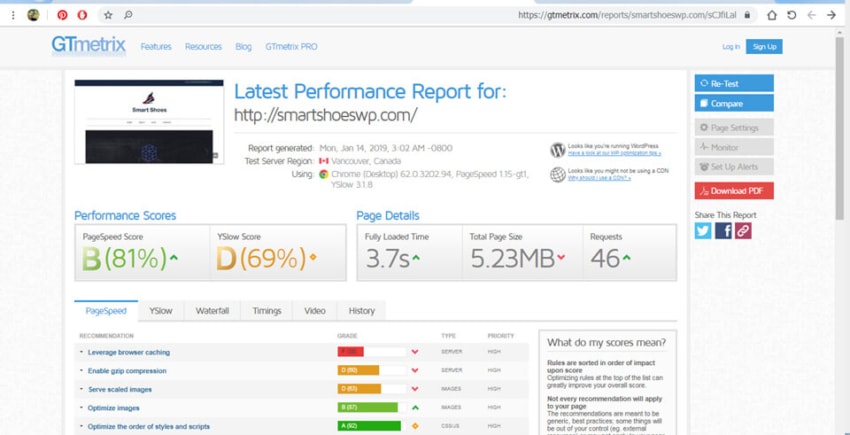Copy report link via chain icon

pos(743,231)
